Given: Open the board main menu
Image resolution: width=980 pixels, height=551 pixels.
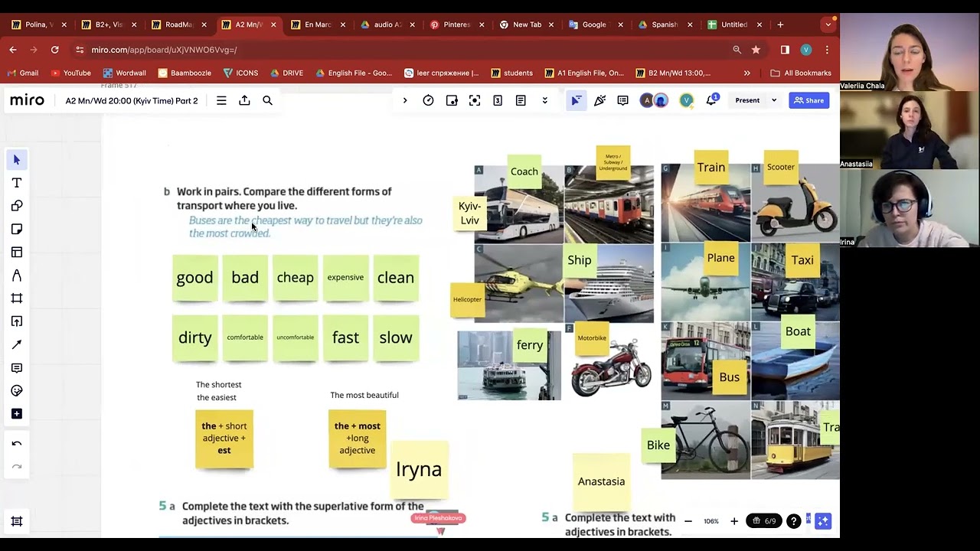Looking at the screenshot, I should [221, 100].
